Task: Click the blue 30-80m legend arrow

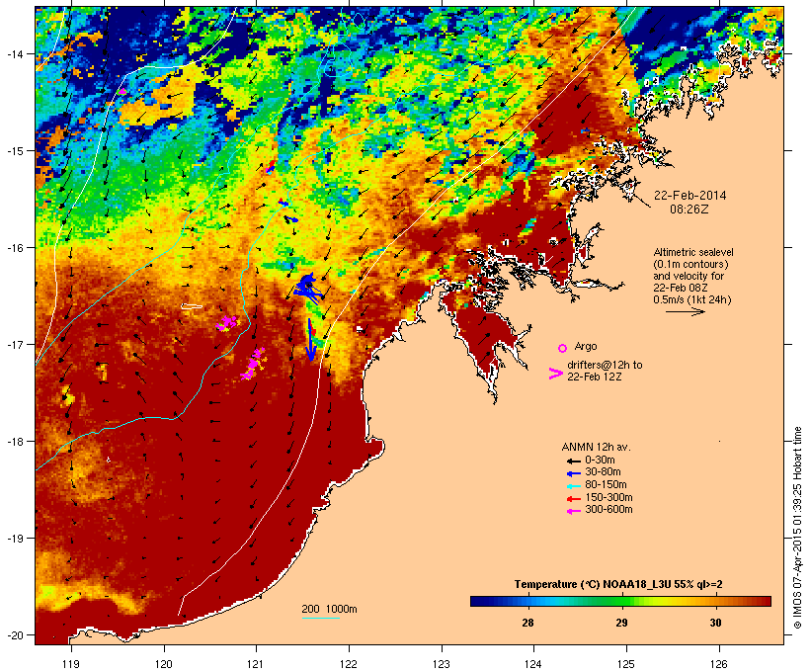Action: click(573, 473)
